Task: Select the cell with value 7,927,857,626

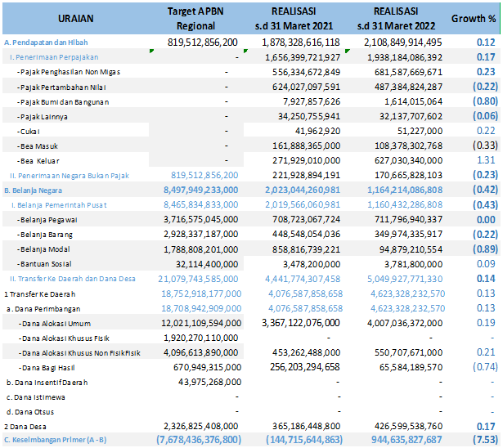Action: [x=308, y=101]
